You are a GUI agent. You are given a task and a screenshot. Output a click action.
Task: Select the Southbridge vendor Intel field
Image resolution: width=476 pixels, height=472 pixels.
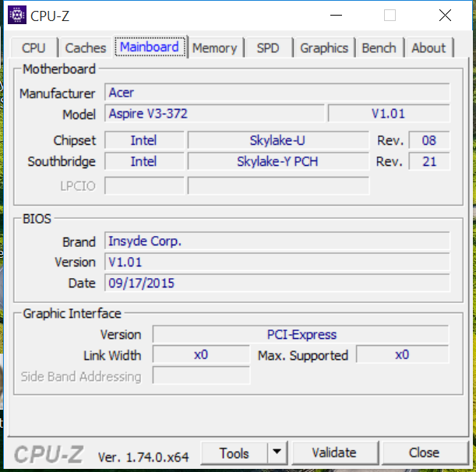coord(144,161)
